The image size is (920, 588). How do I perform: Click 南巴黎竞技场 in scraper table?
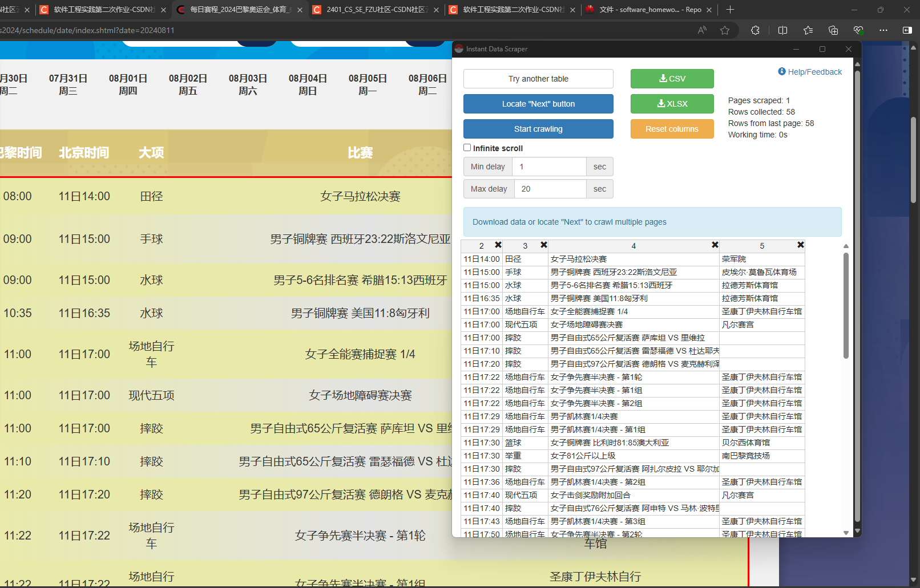tap(762, 456)
